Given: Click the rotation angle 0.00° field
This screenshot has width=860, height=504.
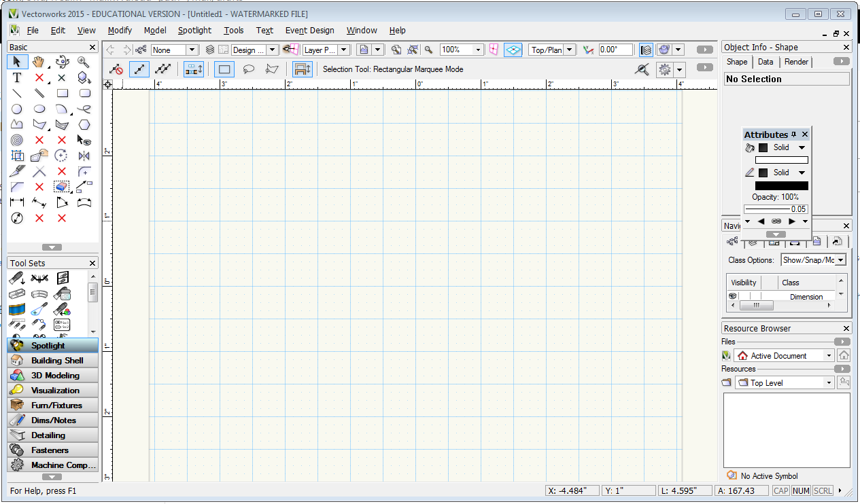Looking at the screenshot, I should click(615, 50).
